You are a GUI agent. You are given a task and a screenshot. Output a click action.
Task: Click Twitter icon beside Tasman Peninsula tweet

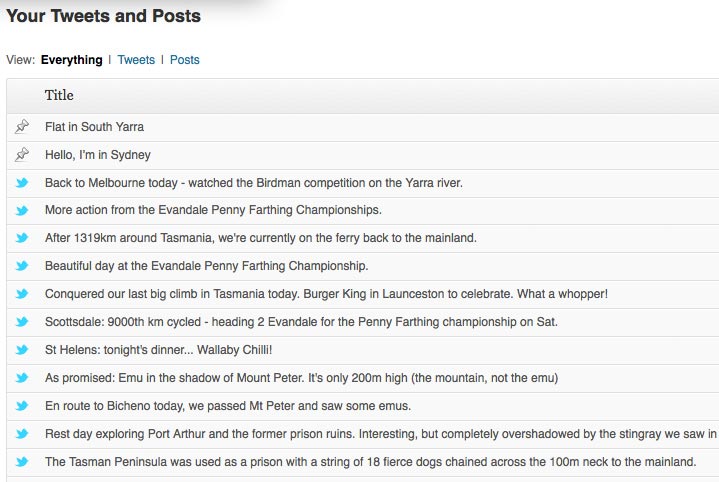[x=22, y=462]
